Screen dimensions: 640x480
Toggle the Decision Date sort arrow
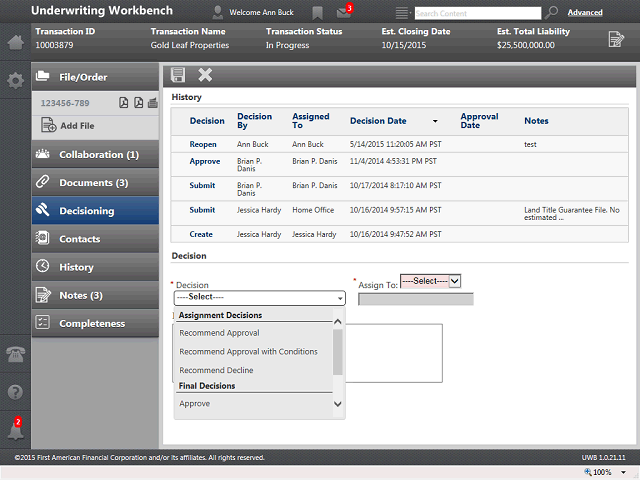(435, 121)
